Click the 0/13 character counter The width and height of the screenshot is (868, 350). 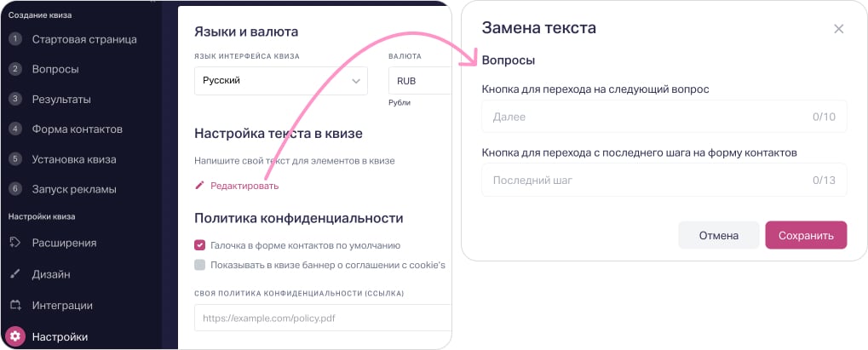pos(824,180)
